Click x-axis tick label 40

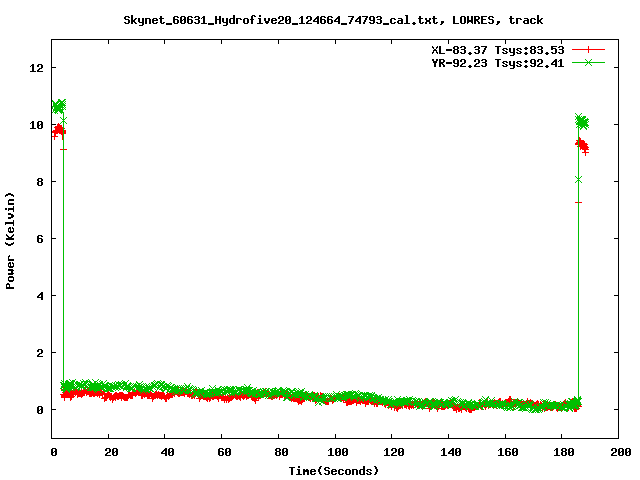click(167, 452)
